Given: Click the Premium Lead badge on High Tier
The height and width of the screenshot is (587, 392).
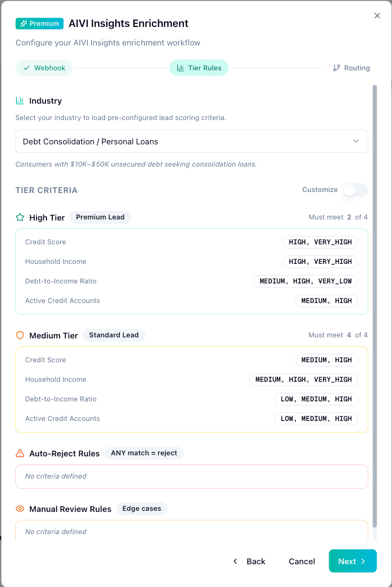Looking at the screenshot, I should click(100, 217).
